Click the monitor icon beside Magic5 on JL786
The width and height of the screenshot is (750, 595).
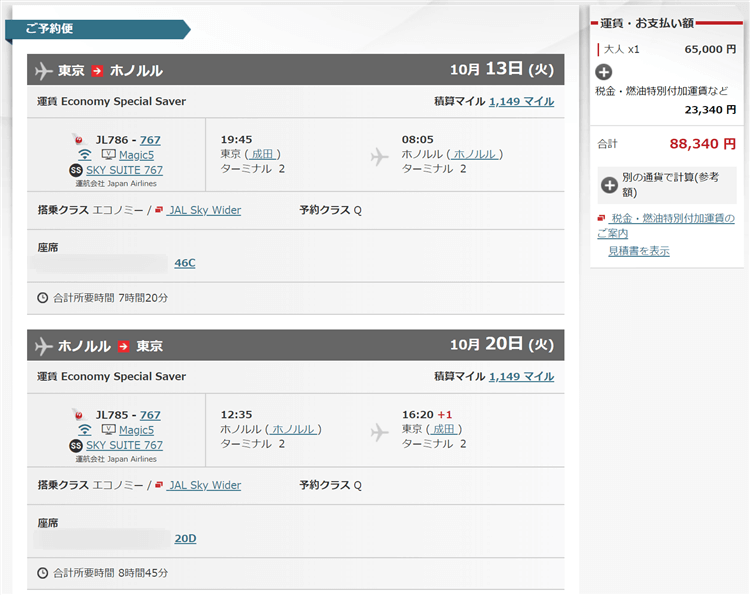tap(109, 155)
